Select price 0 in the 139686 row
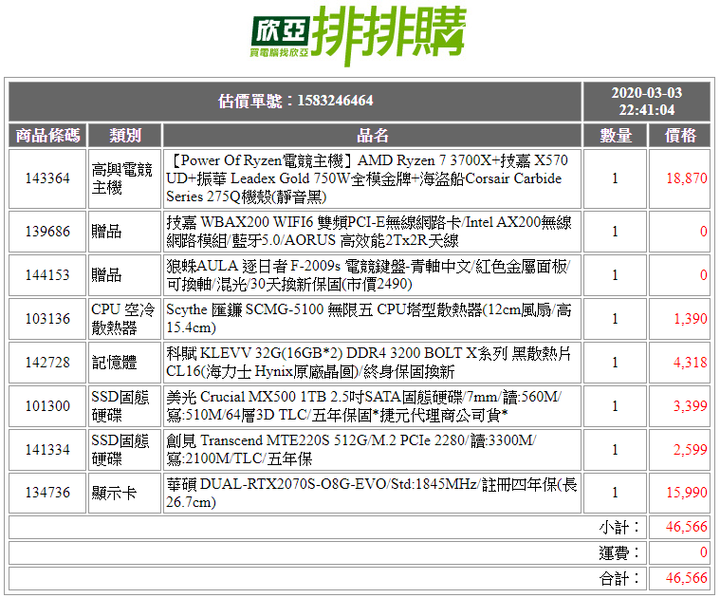Viewport: 720px width, 598px height. 703,231
